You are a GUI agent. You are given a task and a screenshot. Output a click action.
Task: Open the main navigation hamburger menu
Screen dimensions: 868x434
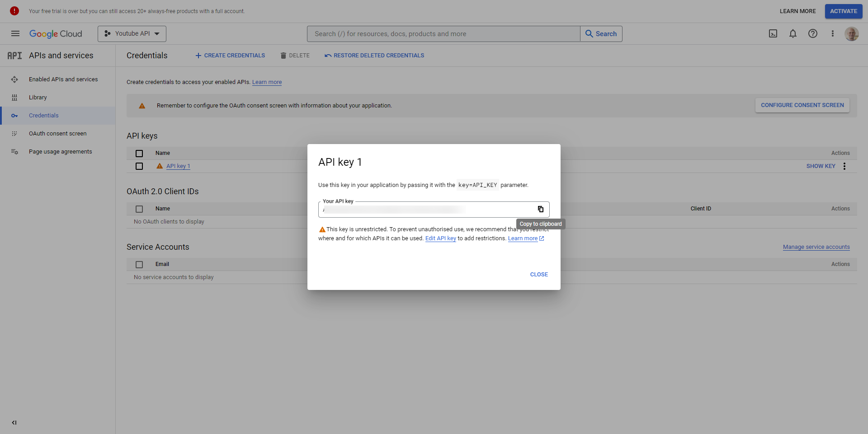(15, 34)
